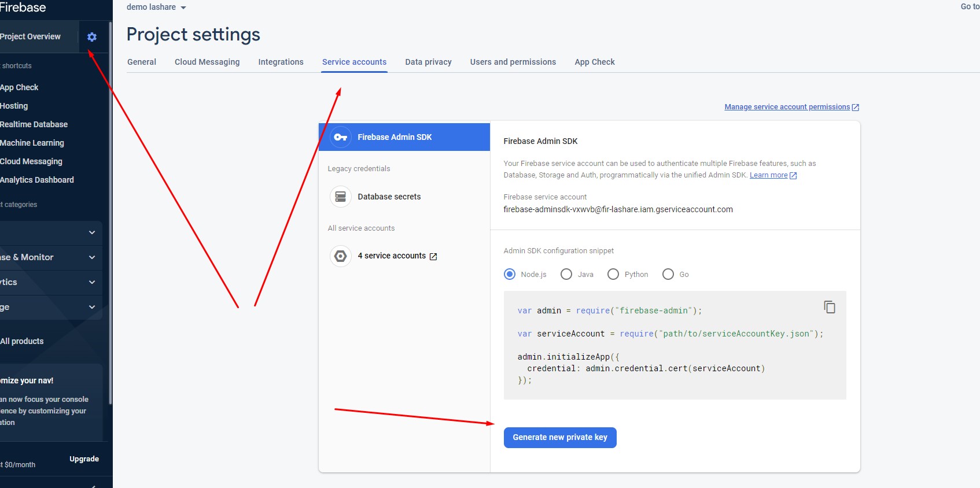Expand the Release & Monitor section chevron
The width and height of the screenshot is (980, 488).
(x=92, y=257)
